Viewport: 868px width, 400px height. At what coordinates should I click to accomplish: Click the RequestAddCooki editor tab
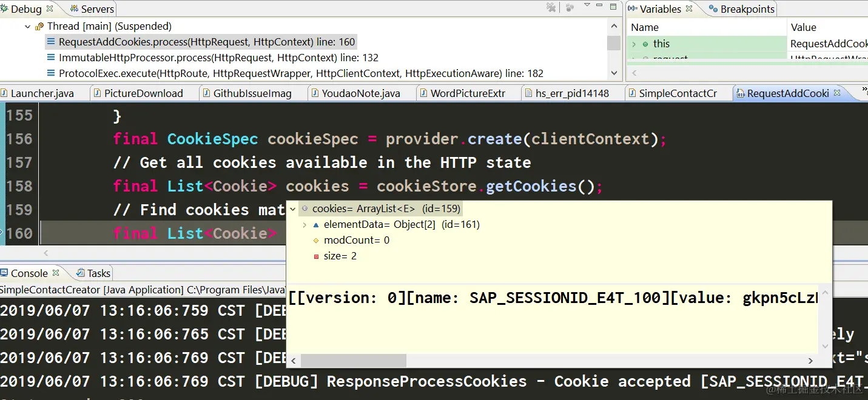click(x=788, y=93)
